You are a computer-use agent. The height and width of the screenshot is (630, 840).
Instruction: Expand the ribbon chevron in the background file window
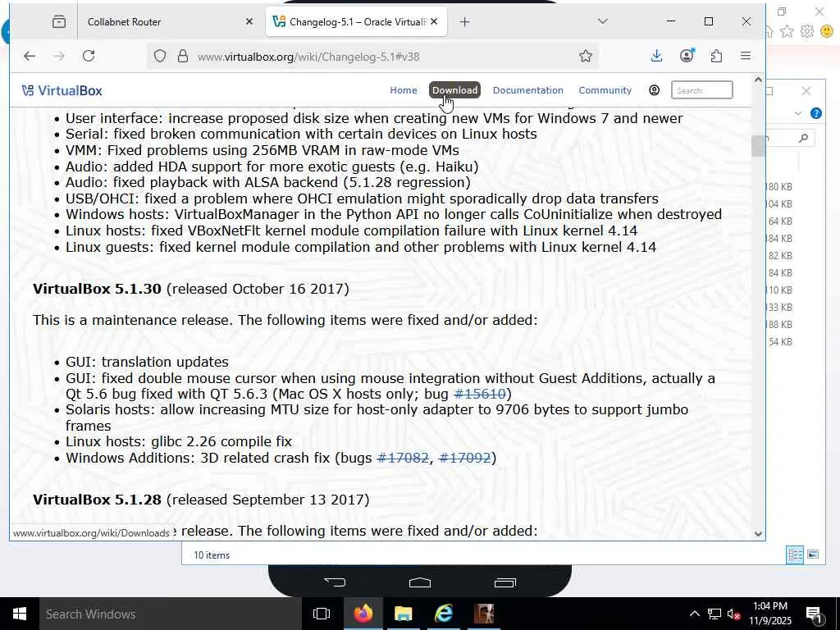click(797, 113)
